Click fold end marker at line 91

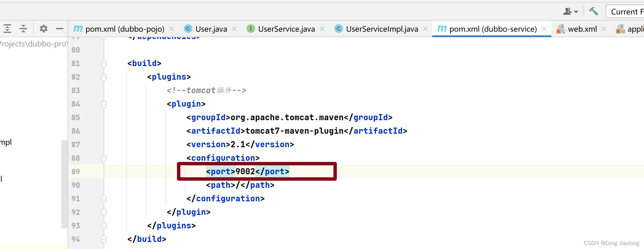point(104,198)
